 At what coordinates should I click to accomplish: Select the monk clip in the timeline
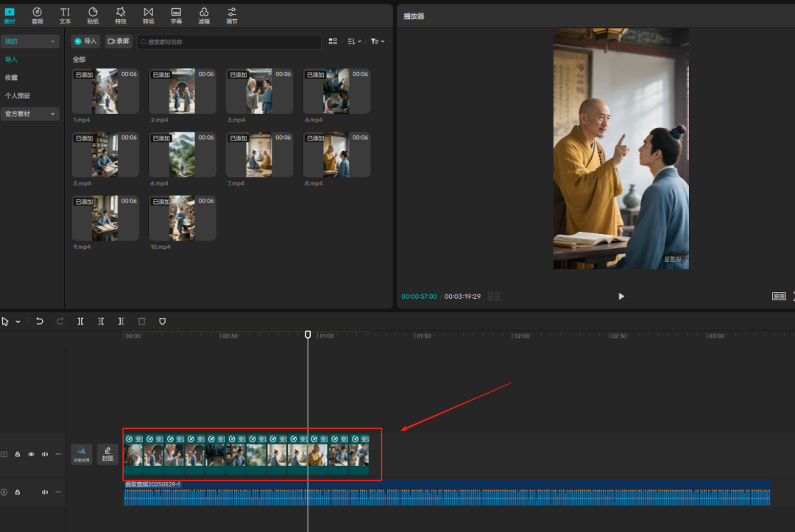pos(318,454)
